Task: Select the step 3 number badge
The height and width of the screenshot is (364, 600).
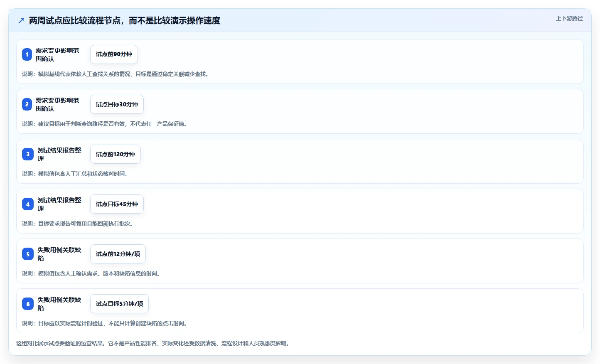Action: (28, 154)
